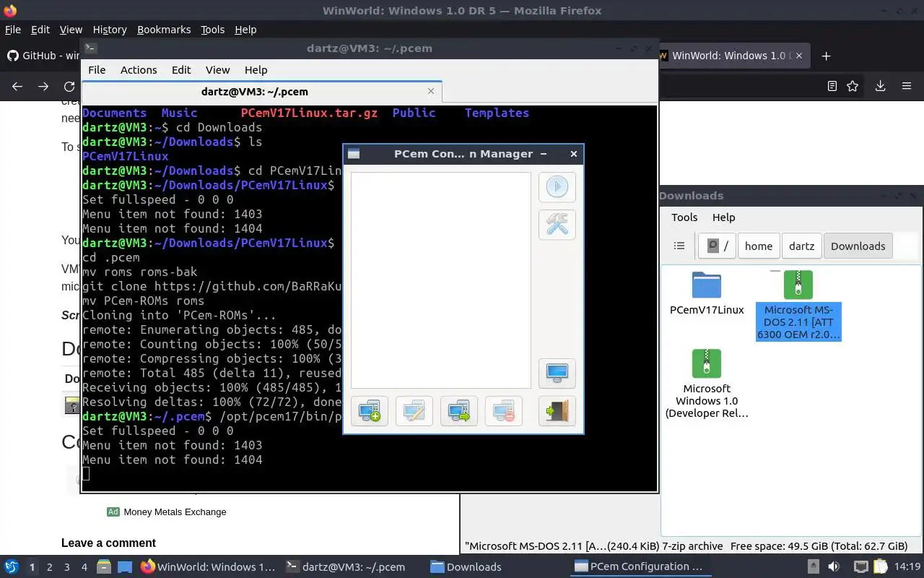Image resolution: width=924 pixels, height=578 pixels.
Task: Open the terminal View menu
Action: pyautogui.click(x=217, y=70)
